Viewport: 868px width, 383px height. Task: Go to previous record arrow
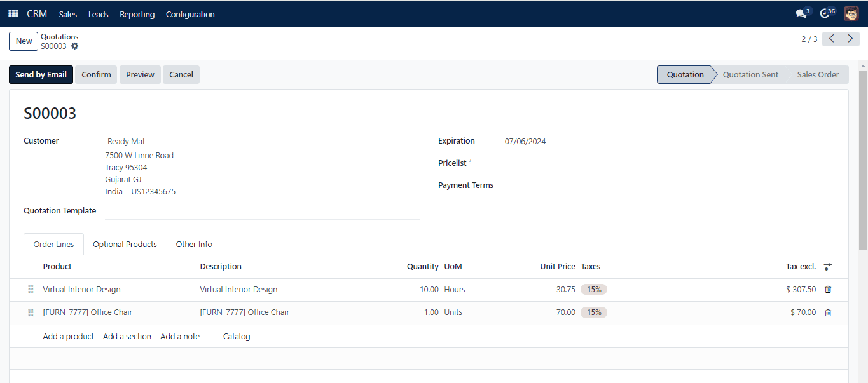click(831, 39)
